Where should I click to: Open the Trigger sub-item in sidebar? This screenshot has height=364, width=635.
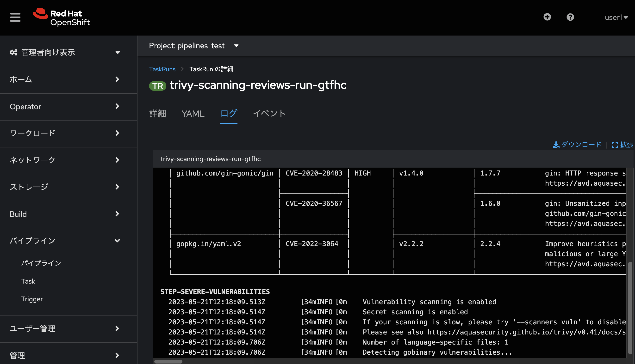coord(32,299)
